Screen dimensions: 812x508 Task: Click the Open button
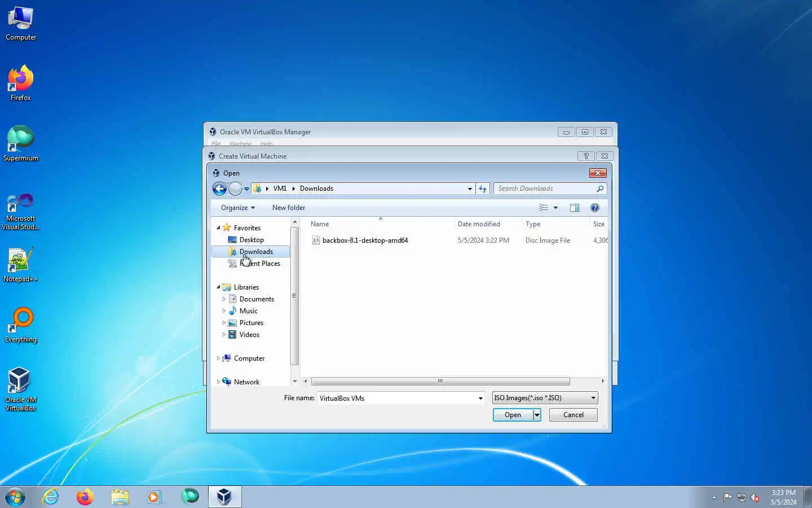[x=513, y=415]
